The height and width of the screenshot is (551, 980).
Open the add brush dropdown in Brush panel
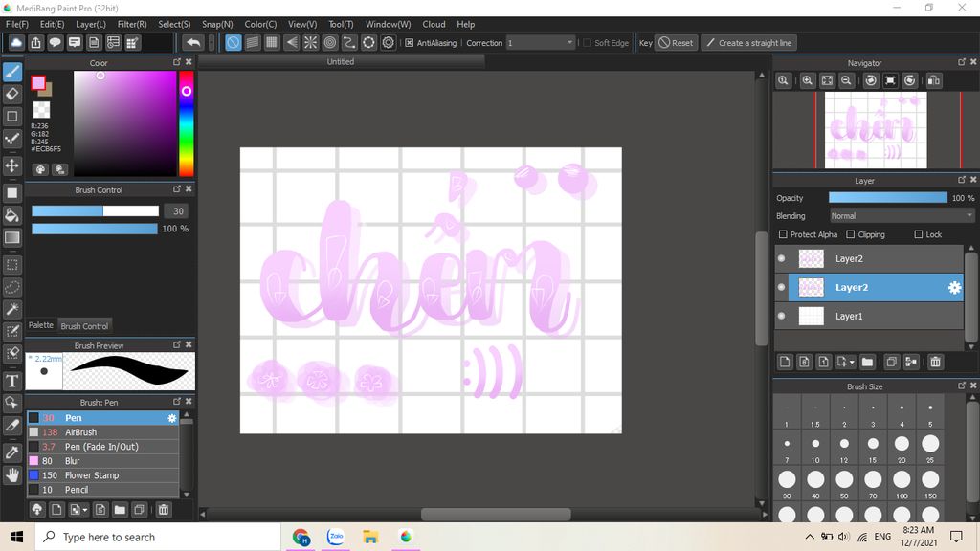point(85,511)
